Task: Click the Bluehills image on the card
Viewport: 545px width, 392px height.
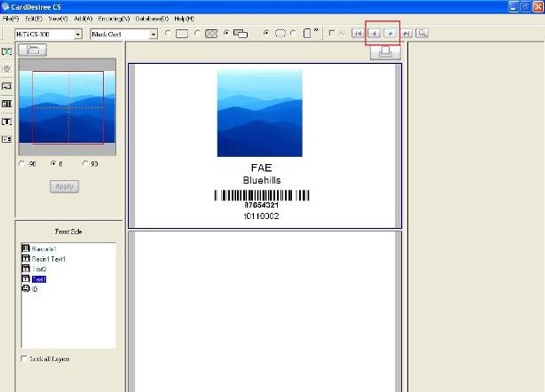Action: [259, 113]
